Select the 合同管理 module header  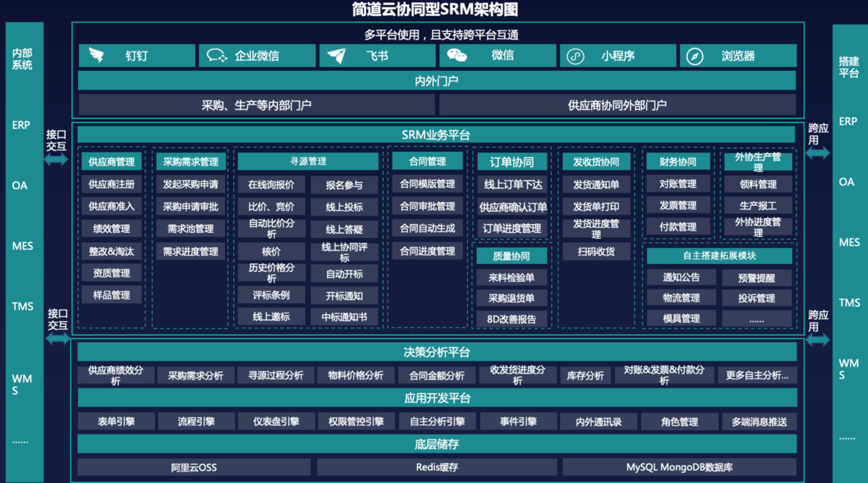[427, 161]
